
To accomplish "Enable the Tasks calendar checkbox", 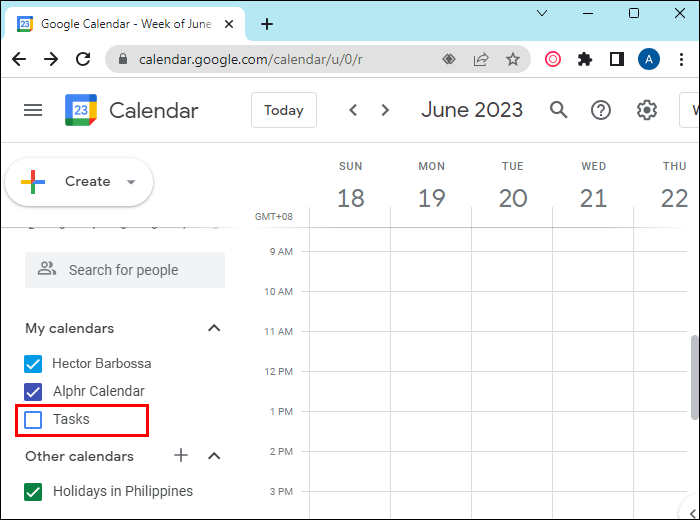I will (x=33, y=420).
